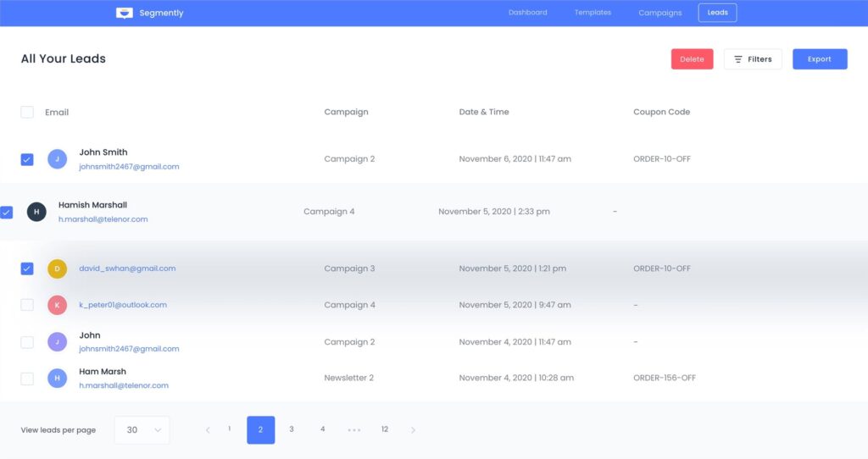Jump to page 12

(x=385, y=429)
